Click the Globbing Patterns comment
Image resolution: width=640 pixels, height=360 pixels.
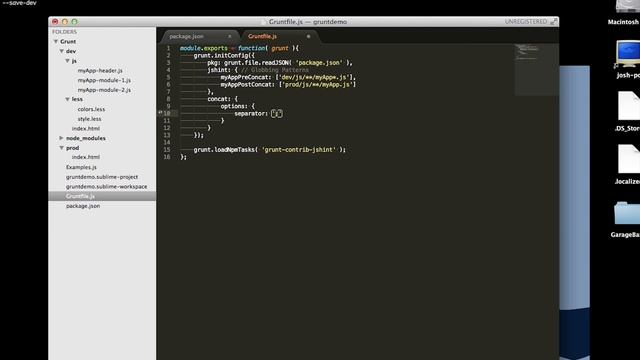[x=275, y=70]
